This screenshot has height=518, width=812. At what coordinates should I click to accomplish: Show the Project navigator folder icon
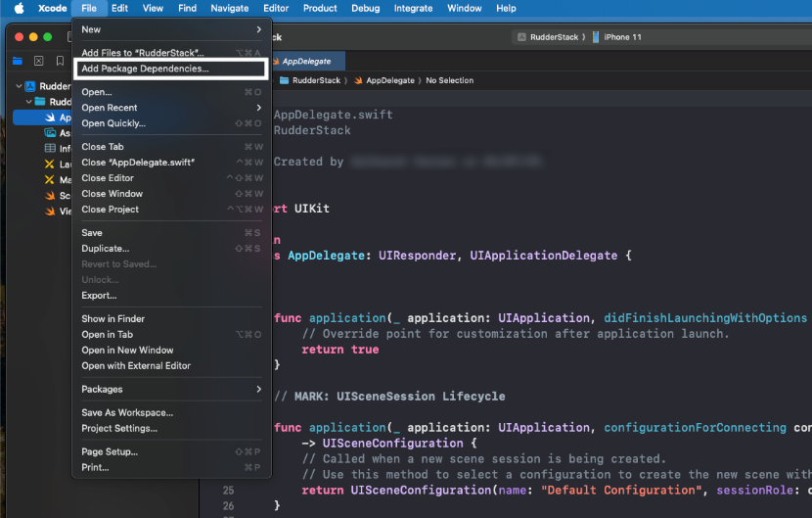17,61
